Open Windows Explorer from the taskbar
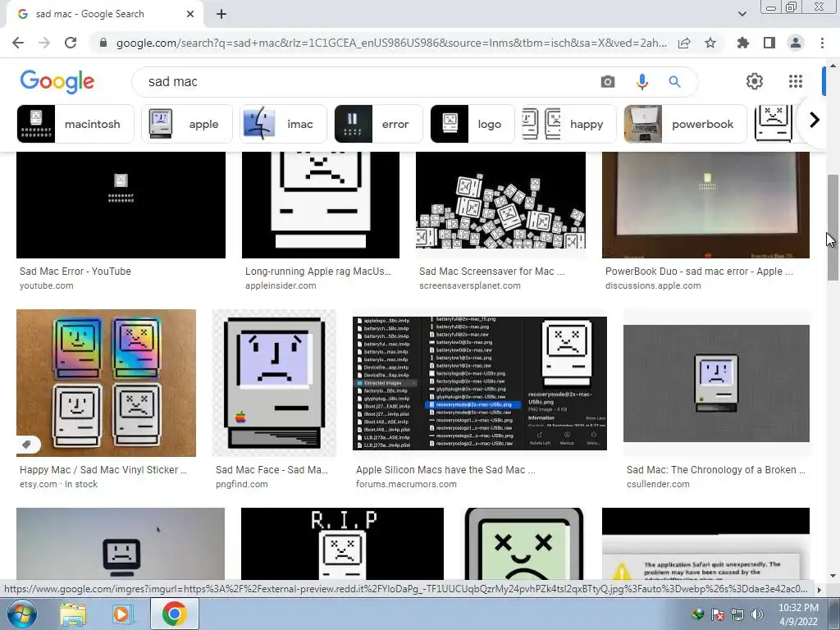The height and width of the screenshot is (630, 840). pos(73,614)
